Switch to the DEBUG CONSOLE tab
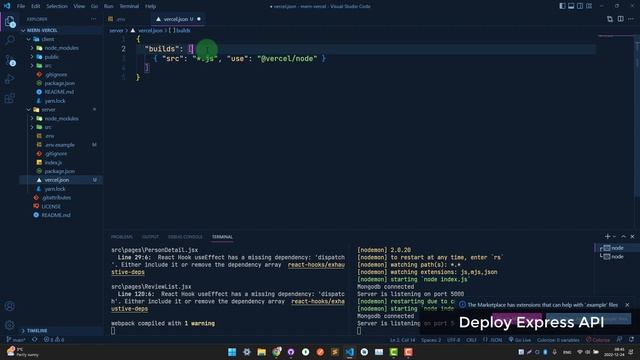Screen dimensions: 640x360 tap(185, 237)
